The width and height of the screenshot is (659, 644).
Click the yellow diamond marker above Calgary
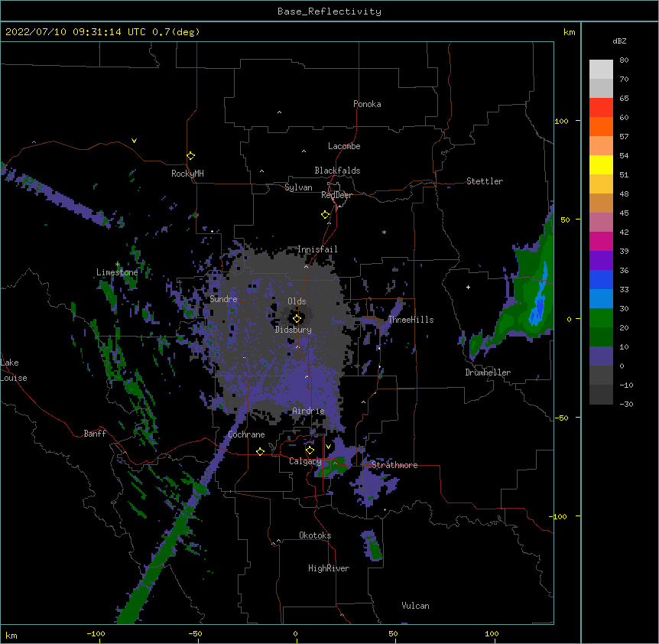tap(310, 450)
